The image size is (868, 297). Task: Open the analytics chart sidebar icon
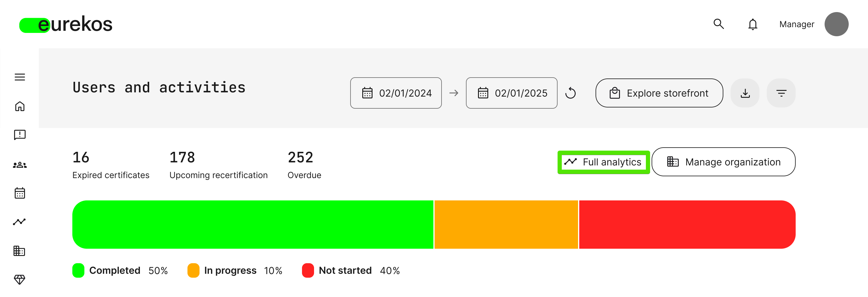[x=19, y=222]
